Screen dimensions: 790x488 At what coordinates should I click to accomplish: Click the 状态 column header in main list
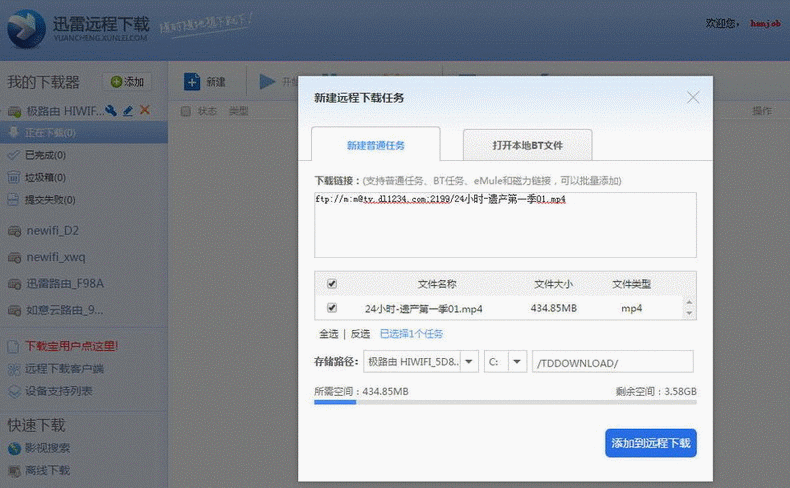click(207, 111)
